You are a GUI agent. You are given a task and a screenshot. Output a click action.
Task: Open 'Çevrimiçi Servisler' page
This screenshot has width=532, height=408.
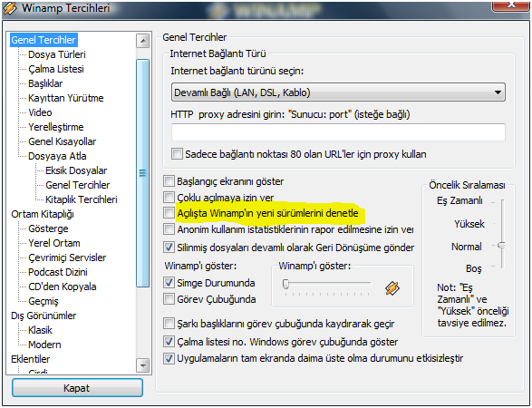tap(67, 257)
